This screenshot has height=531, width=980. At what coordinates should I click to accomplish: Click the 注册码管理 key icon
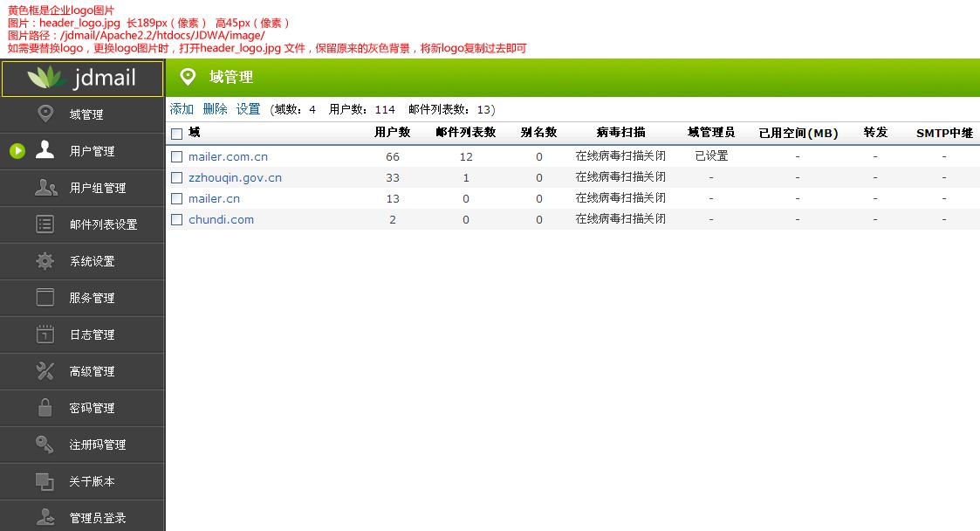(45, 444)
